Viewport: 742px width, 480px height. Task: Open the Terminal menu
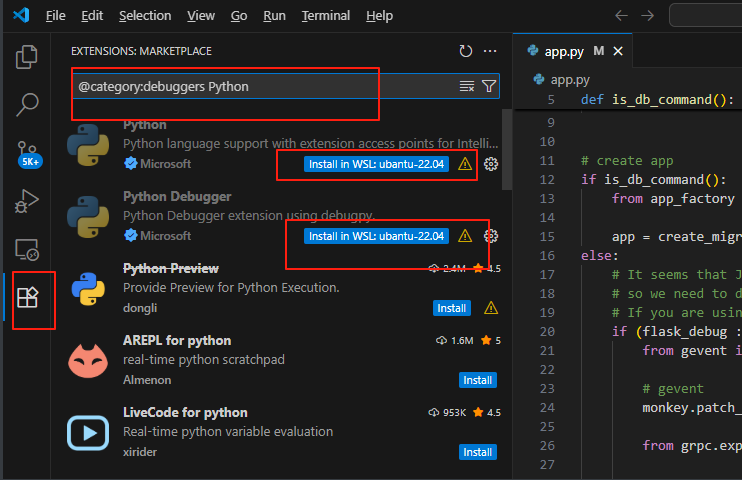pyautogui.click(x=326, y=16)
